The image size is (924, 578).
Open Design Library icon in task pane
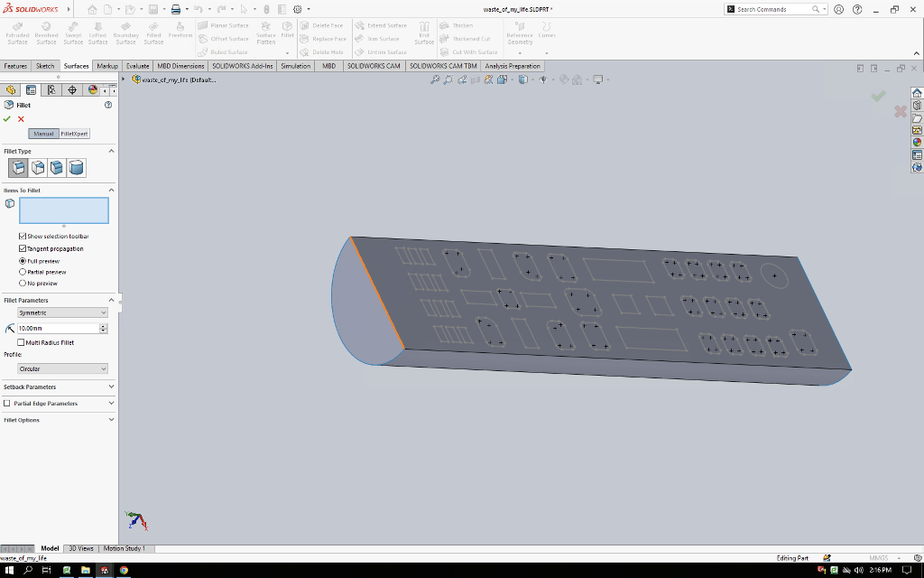click(x=917, y=106)
